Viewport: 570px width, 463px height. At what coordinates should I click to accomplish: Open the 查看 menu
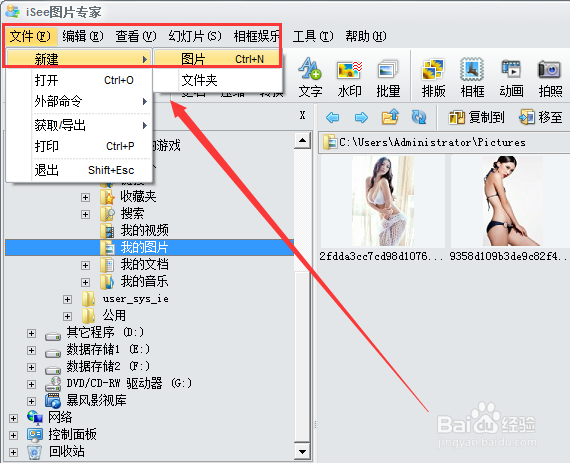136,36
